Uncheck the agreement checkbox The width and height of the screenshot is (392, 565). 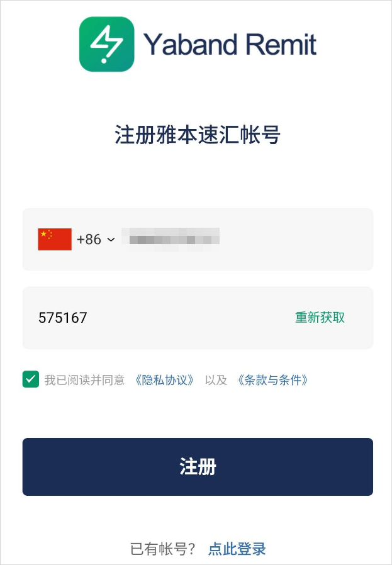[31, 379]
